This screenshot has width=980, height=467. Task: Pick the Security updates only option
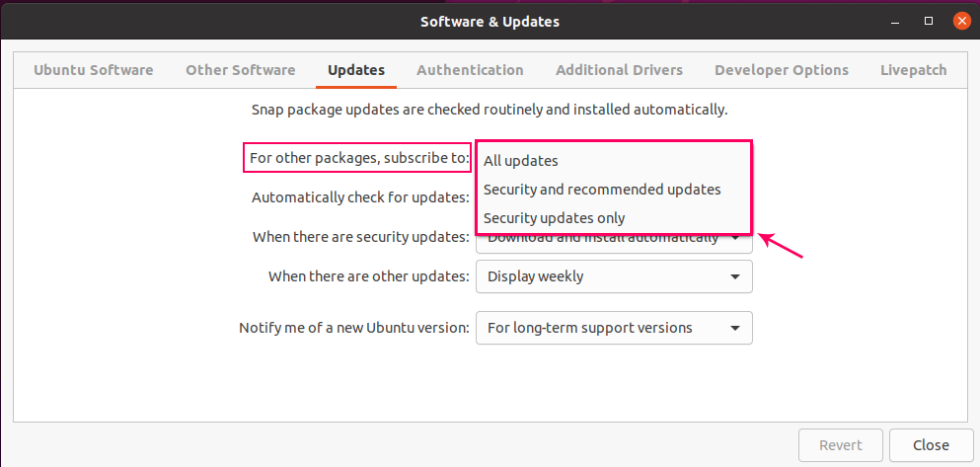click(555, 218)
